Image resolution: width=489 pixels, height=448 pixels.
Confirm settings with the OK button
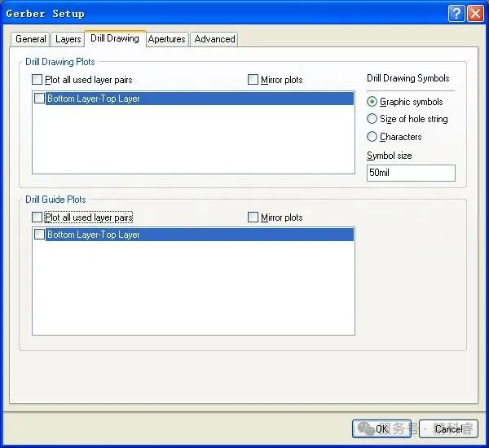381,428
